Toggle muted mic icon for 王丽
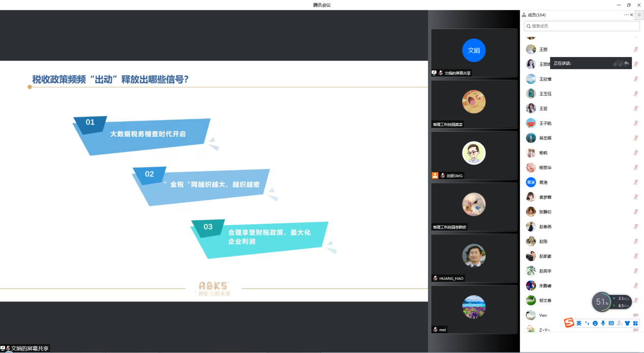This screenshot has width=644, height=353. point(635,49)
